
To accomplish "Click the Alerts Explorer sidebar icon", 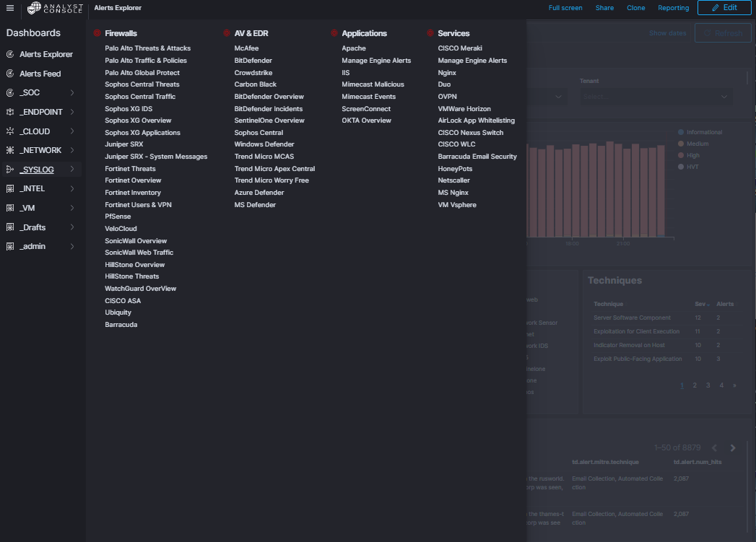I will (x=9, y=54).
